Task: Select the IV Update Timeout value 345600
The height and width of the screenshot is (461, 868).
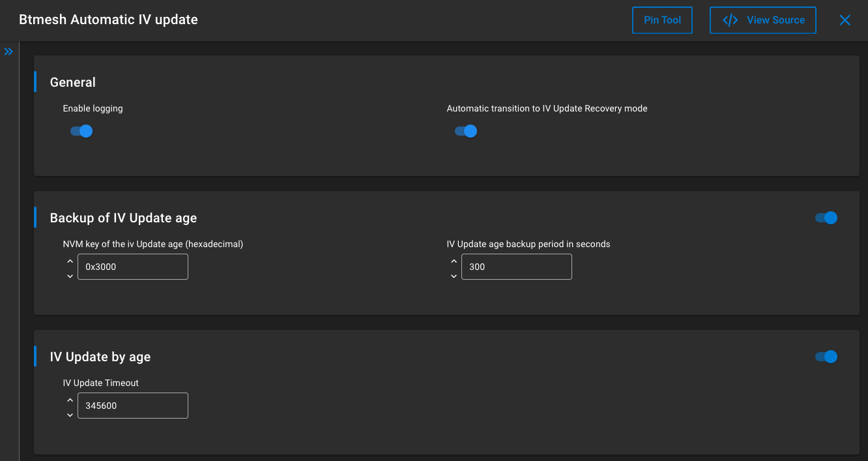Action: click(132, 406)
